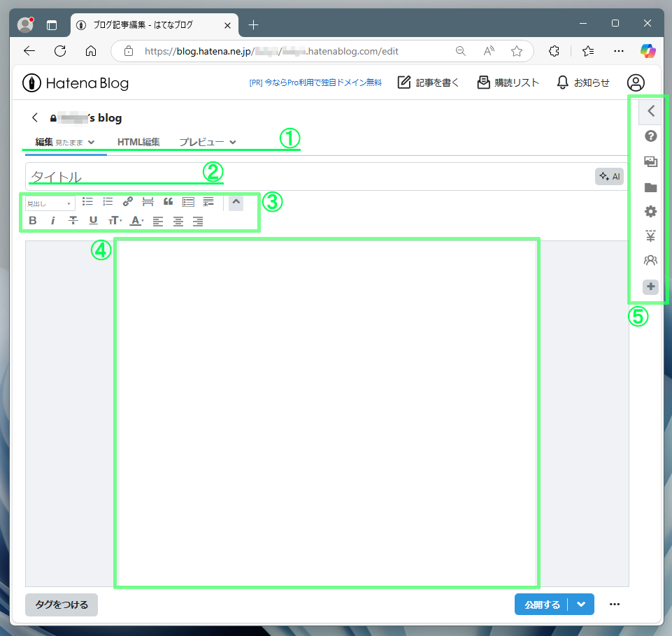Open the 見出し heading dropdown
Viewport: 672px width, 636px height.
pyautogui.click(x=50, y=203)
